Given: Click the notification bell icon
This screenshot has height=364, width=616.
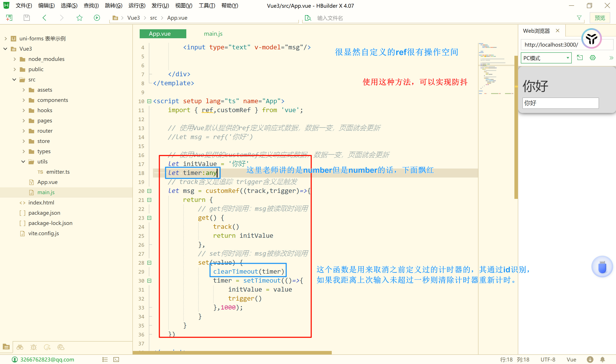Looking at the screenshot, I should (602, 359).
